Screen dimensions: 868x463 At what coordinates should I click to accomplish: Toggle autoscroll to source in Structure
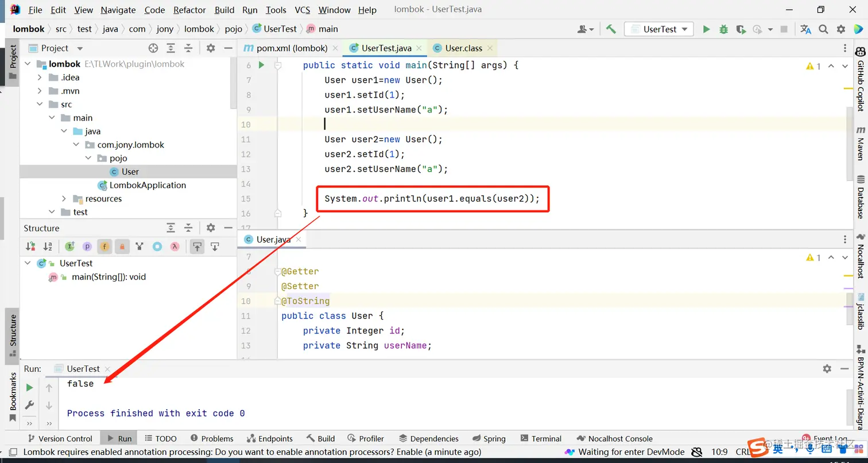pos(197,247)
